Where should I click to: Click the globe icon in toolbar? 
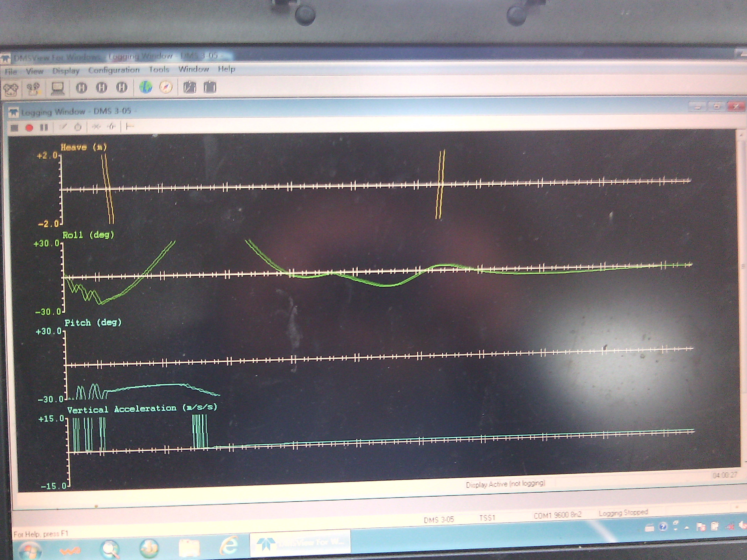coord(146,87)
